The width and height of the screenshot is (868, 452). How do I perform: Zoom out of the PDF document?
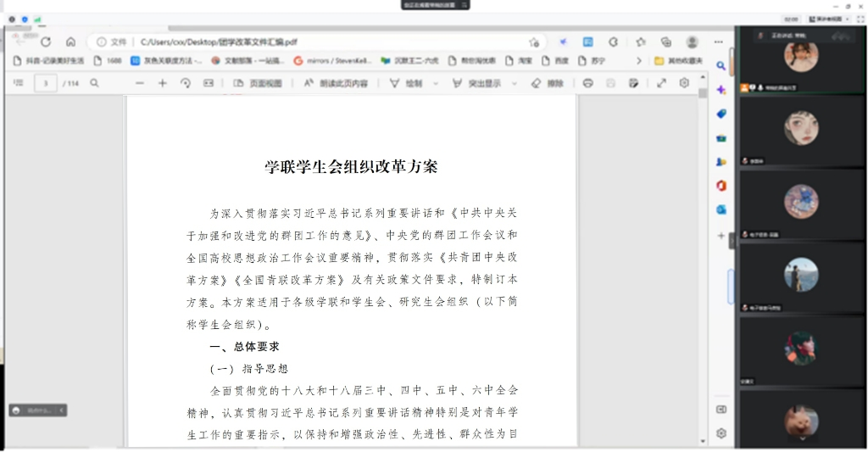pos(140,83)
